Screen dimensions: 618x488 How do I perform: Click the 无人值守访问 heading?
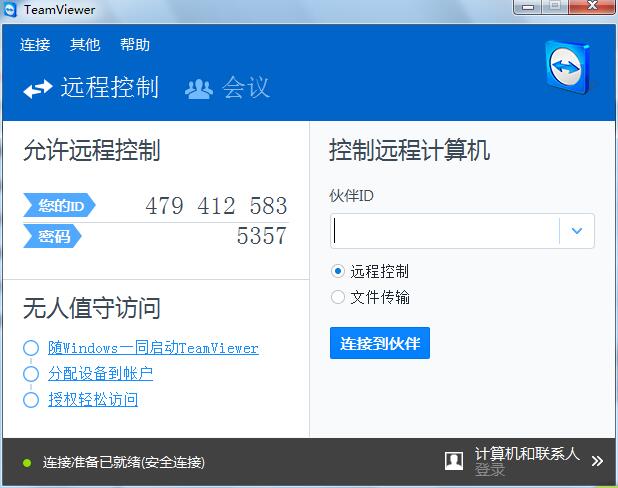(92, 308)
